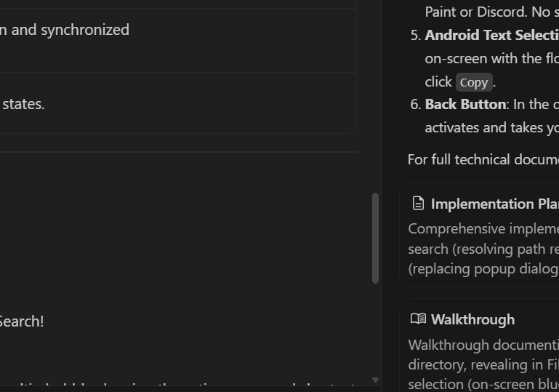
Task: Click the bold Android Text Selection heading
Action: click(x=492, y=35)
